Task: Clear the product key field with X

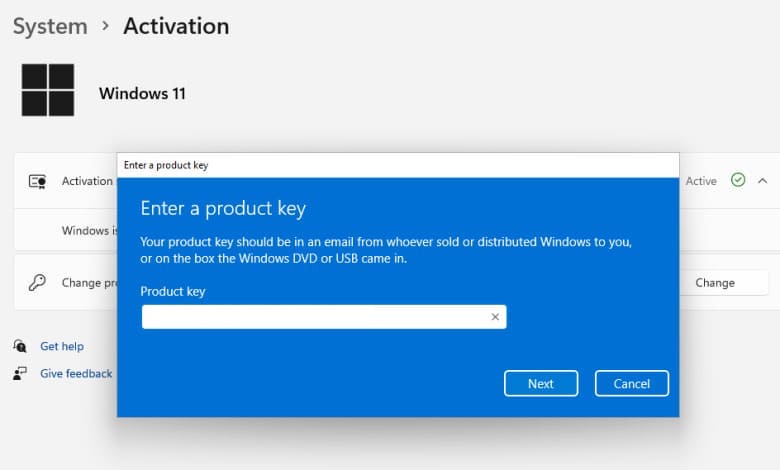Action: (494, 317)
